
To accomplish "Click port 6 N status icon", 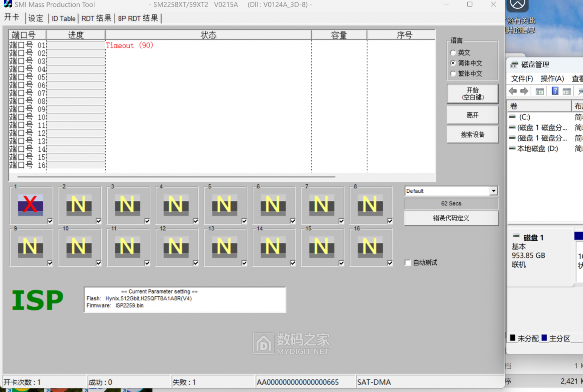I will point(273,204).
